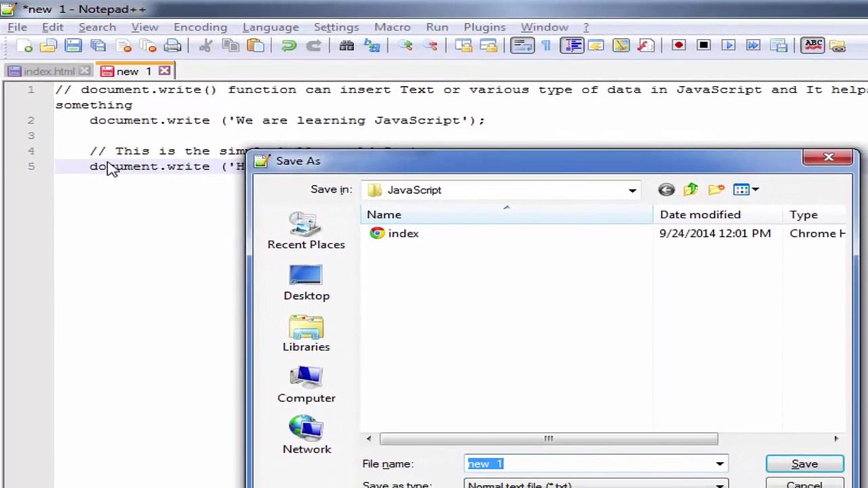The height and width of the screenshot is (488, 868).
Task: Open the Macro menu
Action: [392, 27]
